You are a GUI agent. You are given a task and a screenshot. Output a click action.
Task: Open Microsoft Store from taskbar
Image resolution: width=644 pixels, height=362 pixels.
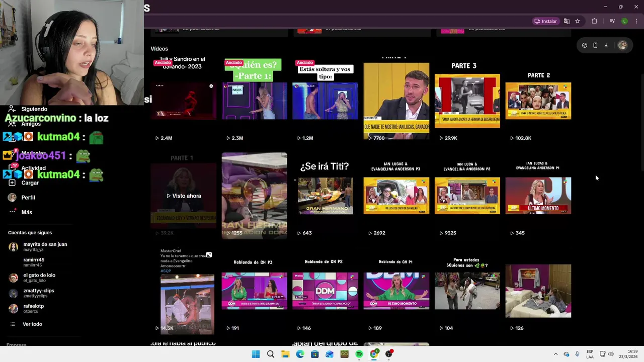pos(315,354)
